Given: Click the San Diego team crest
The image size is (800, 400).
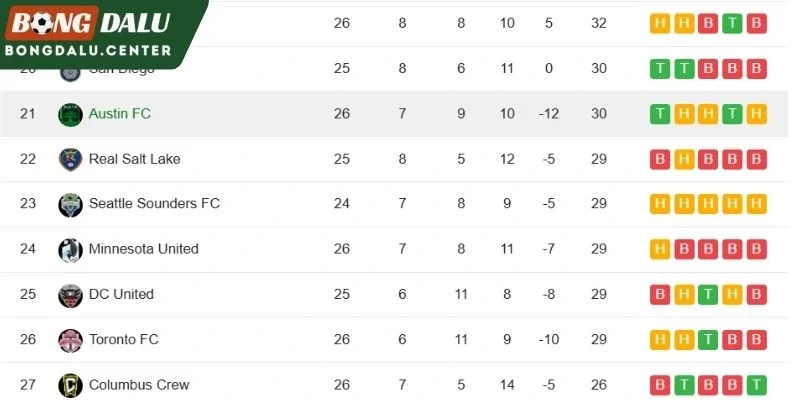Looking at the screenshot, I should click(70, 74).
